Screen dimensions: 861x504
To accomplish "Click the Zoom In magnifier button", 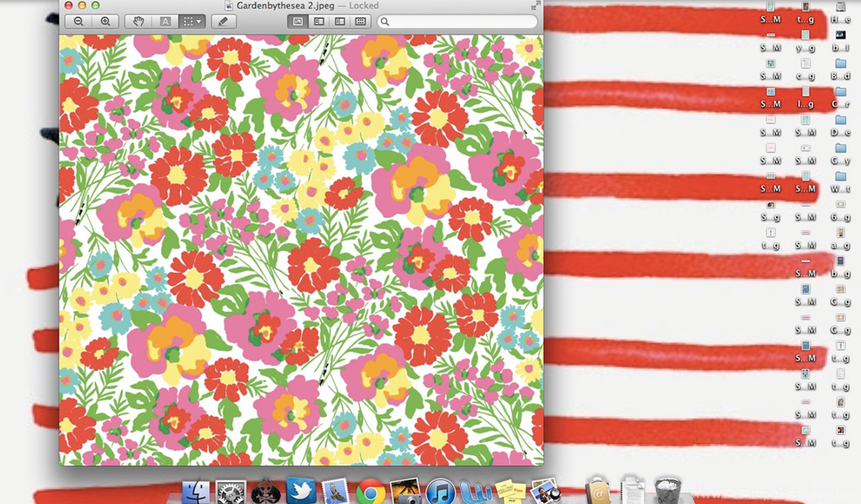I will coord(105,22).
